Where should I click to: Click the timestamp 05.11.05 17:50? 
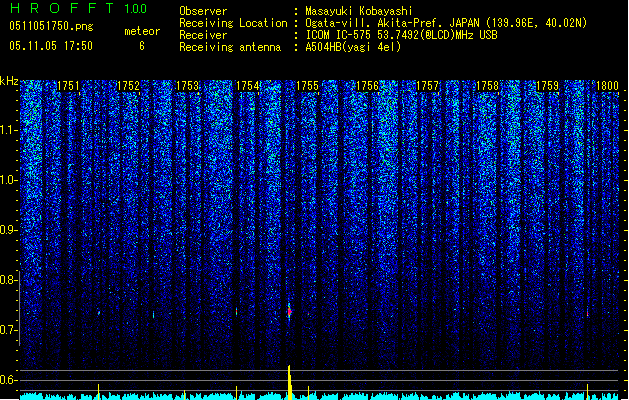(51, 46)
